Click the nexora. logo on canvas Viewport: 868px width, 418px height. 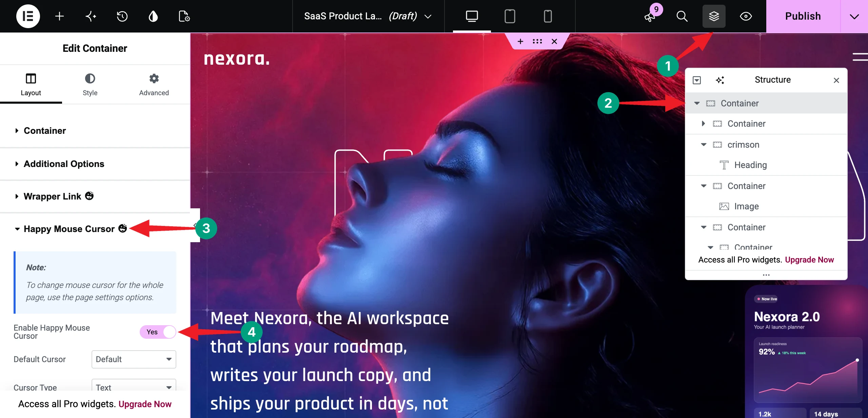(x=237, y=59)
